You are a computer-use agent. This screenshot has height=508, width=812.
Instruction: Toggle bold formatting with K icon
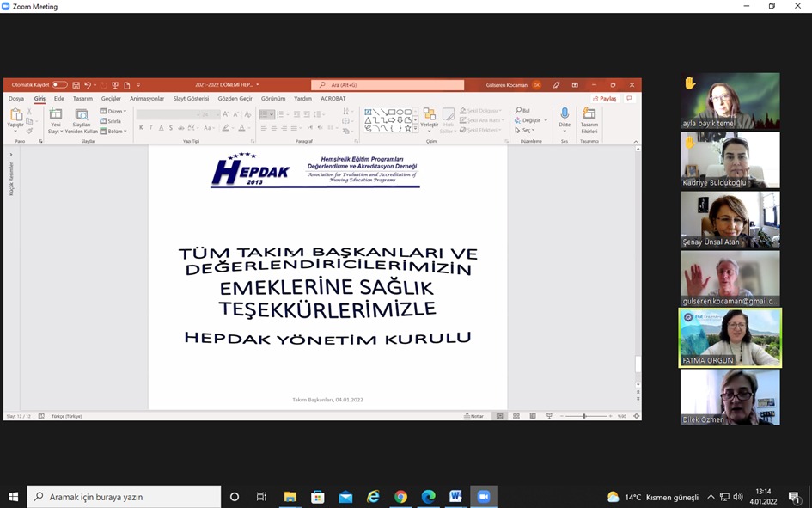[x=141, y=126]
